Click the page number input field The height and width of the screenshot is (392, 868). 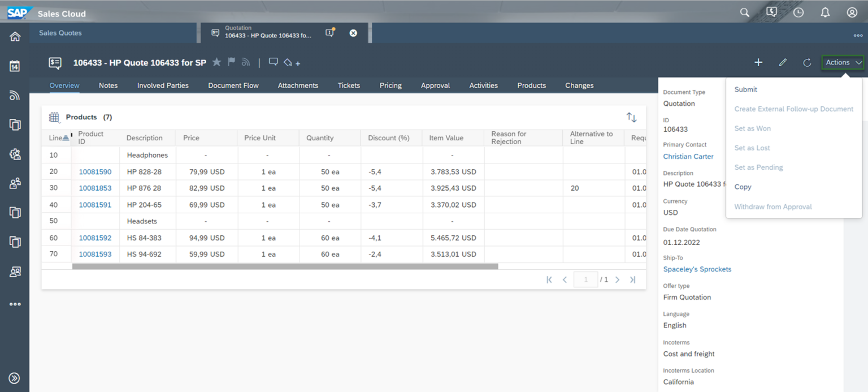(585, 279)
